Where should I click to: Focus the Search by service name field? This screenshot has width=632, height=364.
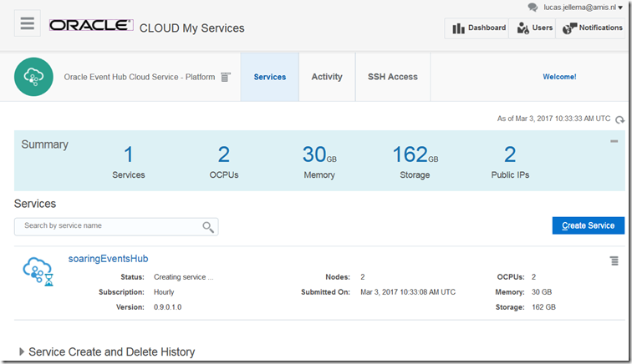(x=109, y=226)
